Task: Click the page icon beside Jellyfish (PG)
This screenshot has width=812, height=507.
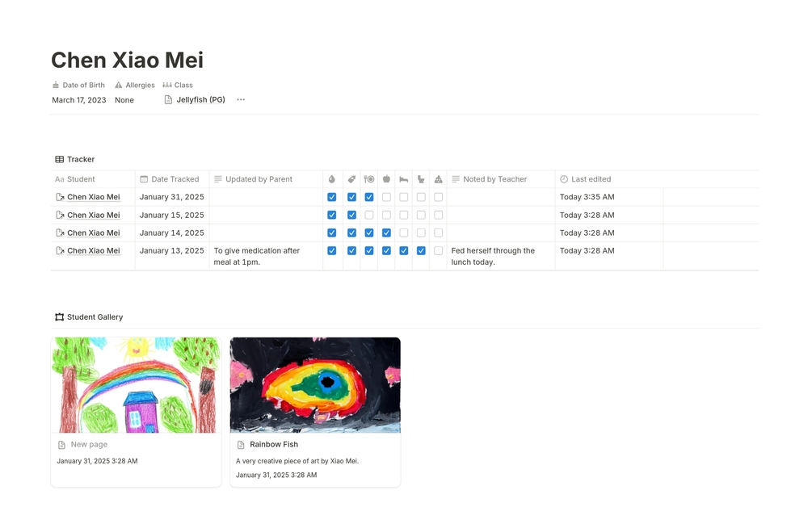Action: point(168,100)
